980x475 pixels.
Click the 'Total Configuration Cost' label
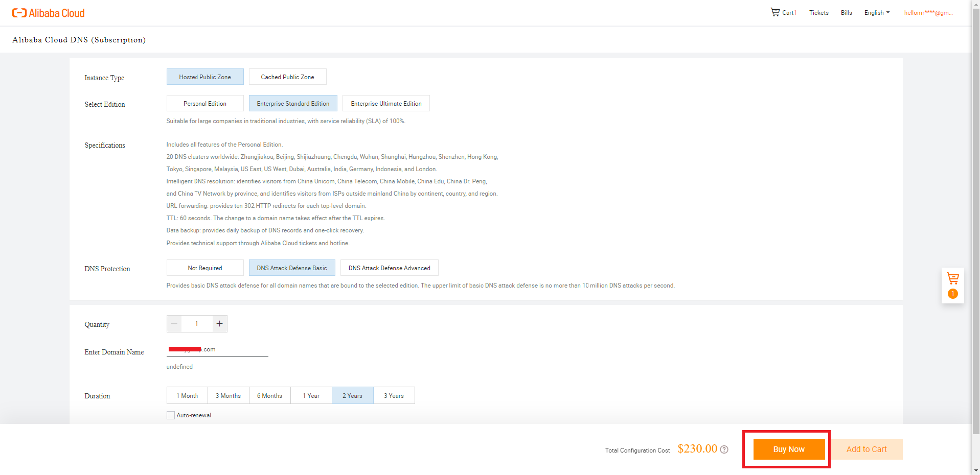click(x=637, y=450)
